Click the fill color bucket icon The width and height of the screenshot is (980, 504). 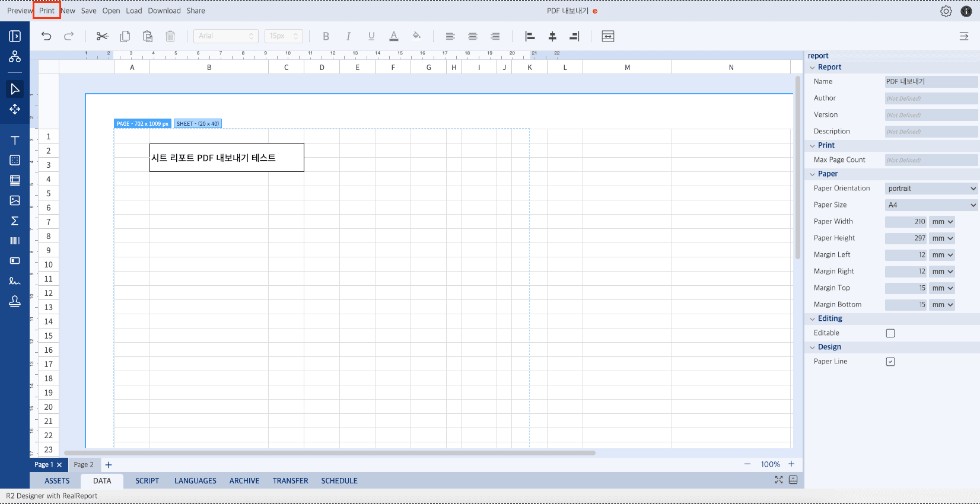(416, 36)
